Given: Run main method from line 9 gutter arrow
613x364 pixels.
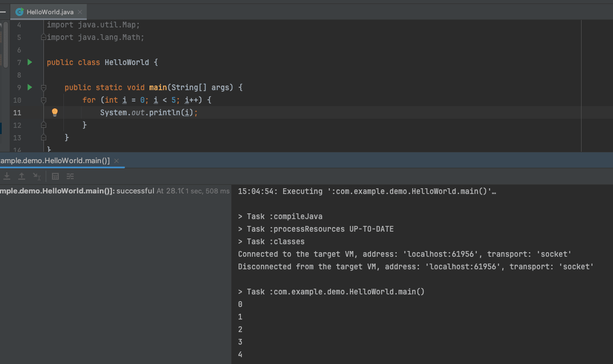Looking at the screenshot, I should (x=30, y=87).
